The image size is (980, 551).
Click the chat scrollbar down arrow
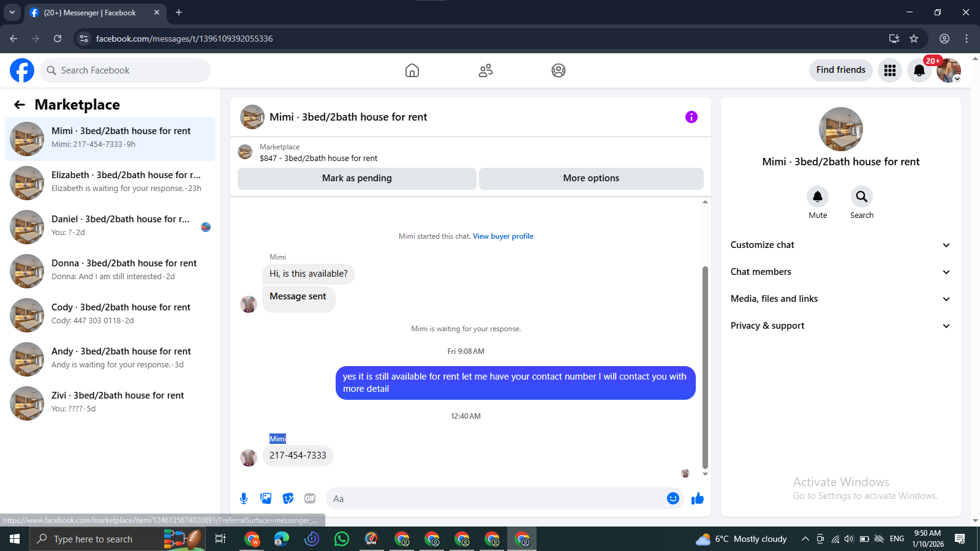click(x=705, y=474)
